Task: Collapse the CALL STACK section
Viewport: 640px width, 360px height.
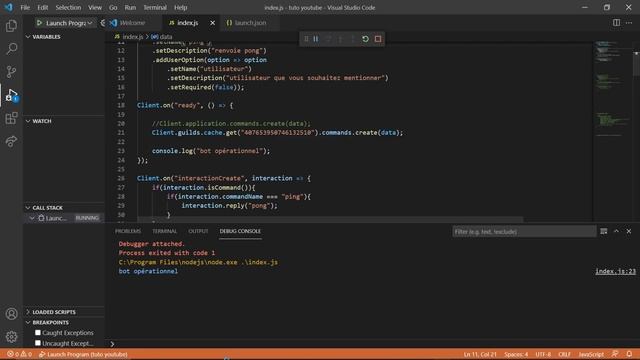Action: tap(28, 208)
